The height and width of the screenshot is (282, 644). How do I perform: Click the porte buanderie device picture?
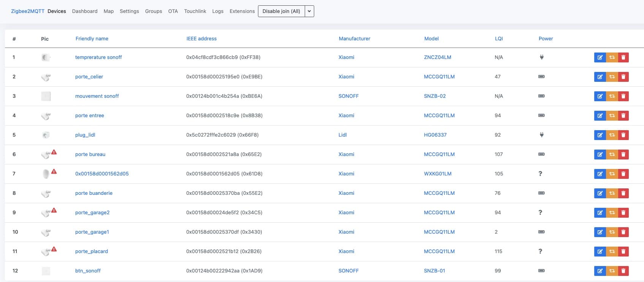[46, 193]
